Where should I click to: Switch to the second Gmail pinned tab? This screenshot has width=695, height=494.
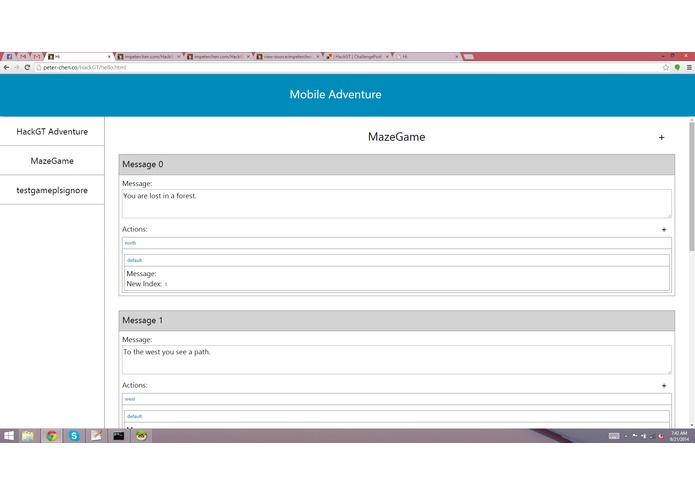point(37,56)
